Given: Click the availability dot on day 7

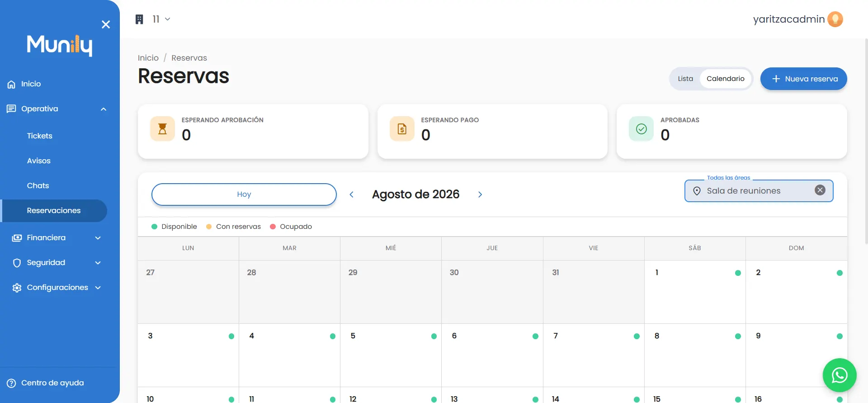Looking at the screenshot, I should [x=637, y=336].
